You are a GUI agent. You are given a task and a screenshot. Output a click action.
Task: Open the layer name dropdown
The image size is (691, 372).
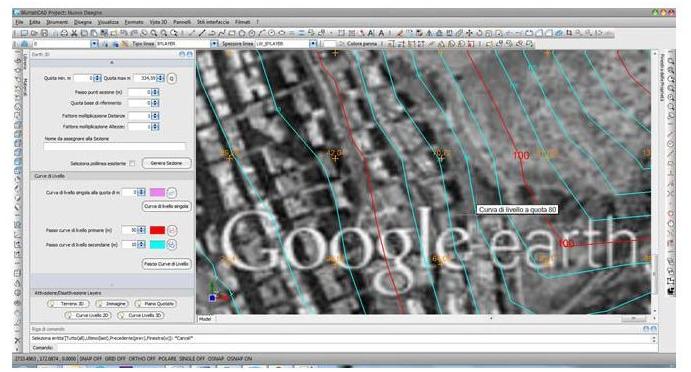(x=94, y=44)
